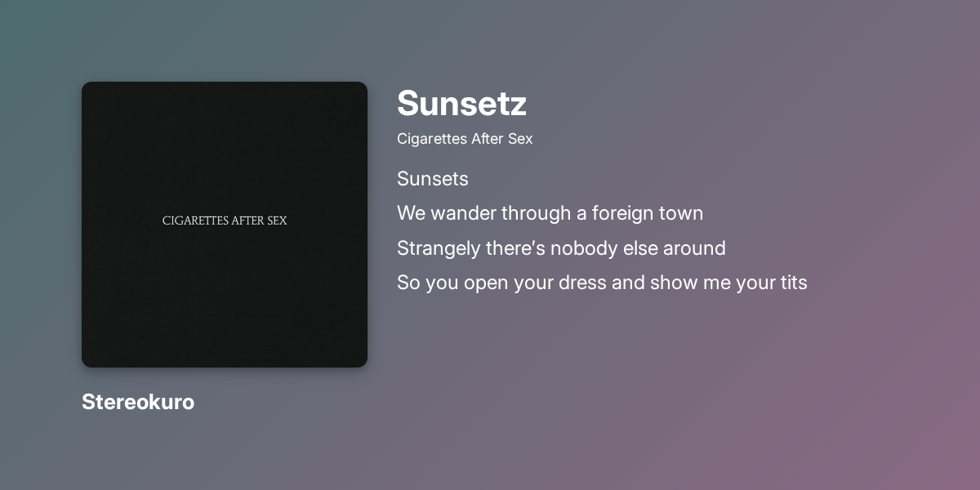This screenshot has height=490, width=980.
Task: Select the first lyric line "Sunsets"
Action: pos(433,179)
